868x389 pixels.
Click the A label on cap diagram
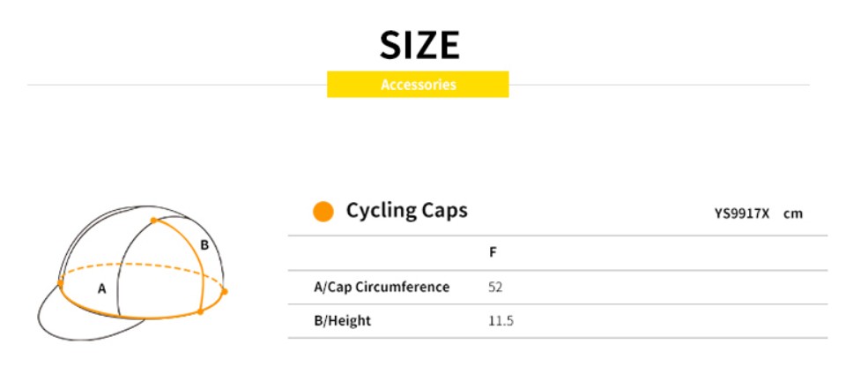[102, 288]
